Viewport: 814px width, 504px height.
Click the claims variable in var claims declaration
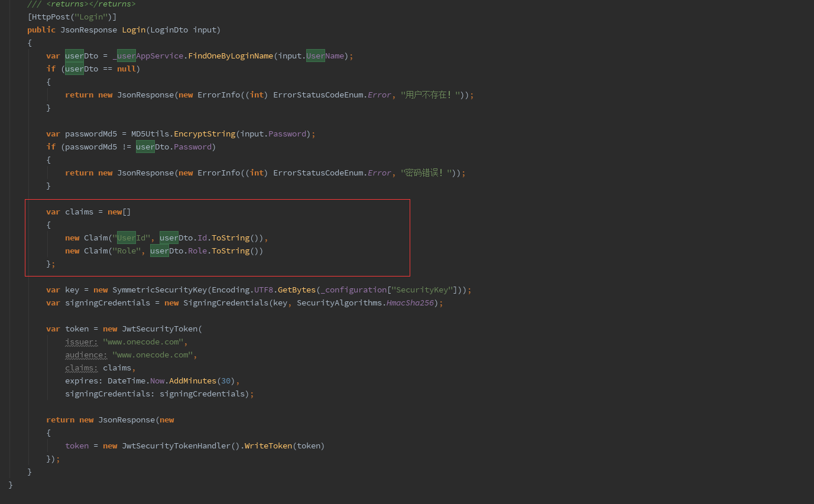click(79, 212)
